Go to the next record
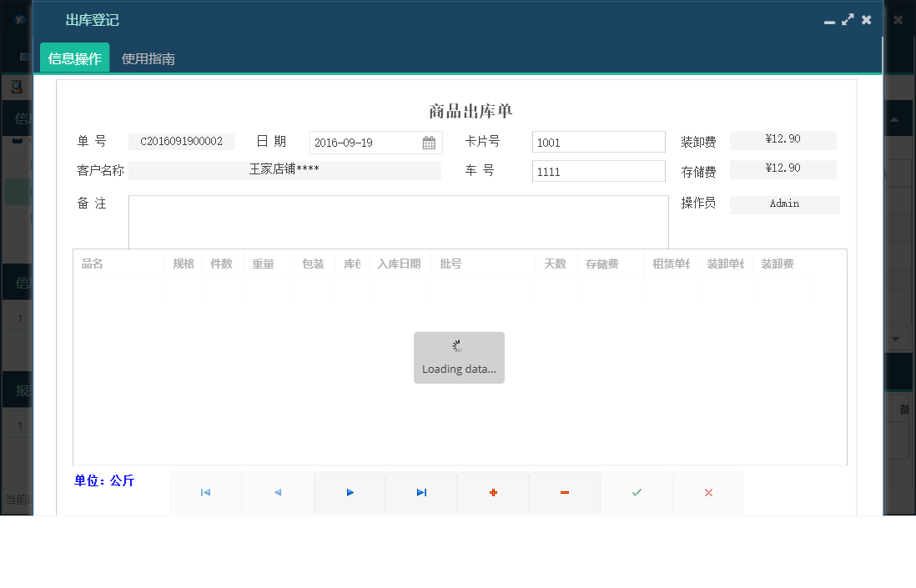Image resolution: width=916 pixels, height=588 pixels. (349, 492)
